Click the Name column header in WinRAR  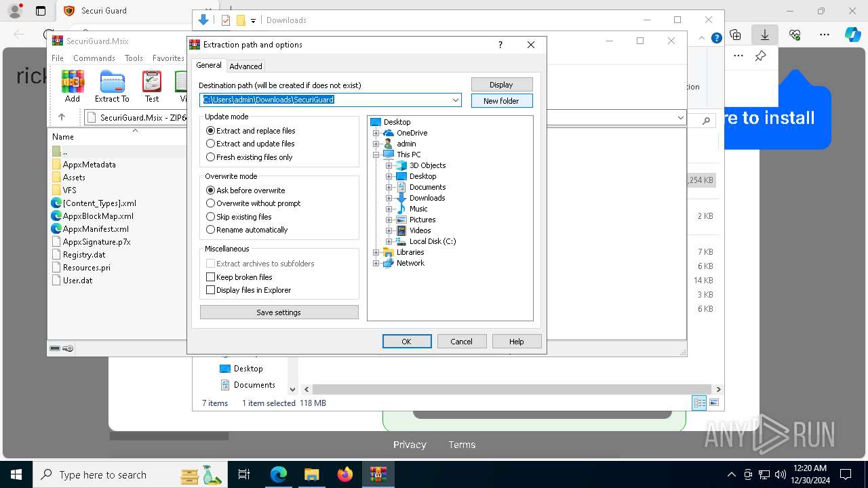[x=63, y=137]
